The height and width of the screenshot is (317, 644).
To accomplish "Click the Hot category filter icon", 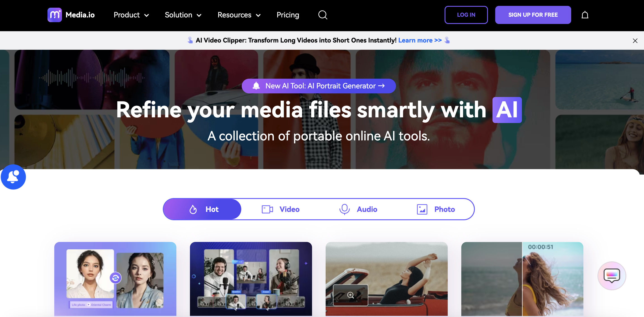I will click(193, 209).
